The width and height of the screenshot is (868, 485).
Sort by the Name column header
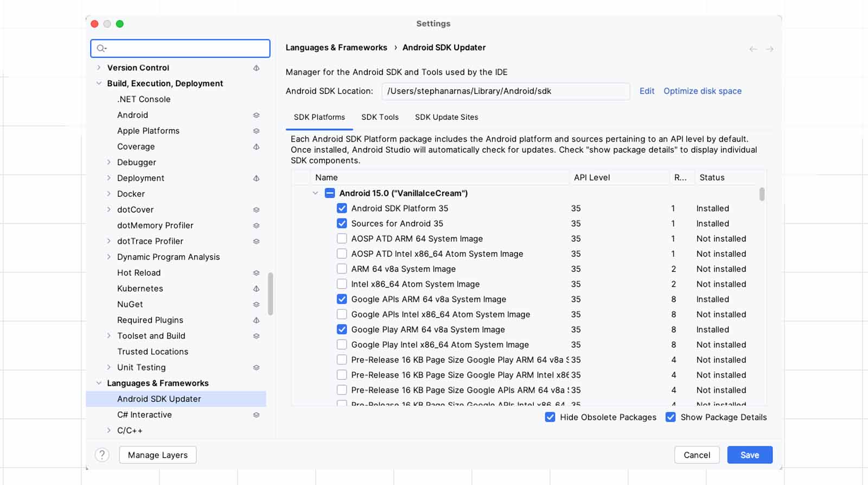tap(439, 177)
